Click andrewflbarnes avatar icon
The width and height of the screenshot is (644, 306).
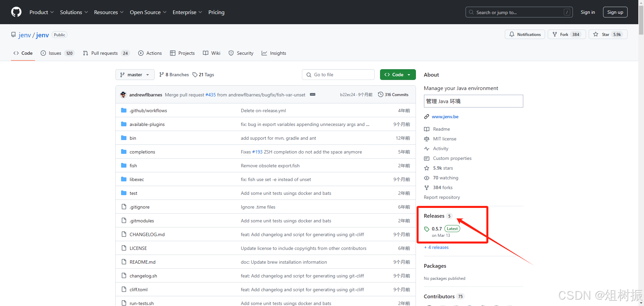coord(123,95)
